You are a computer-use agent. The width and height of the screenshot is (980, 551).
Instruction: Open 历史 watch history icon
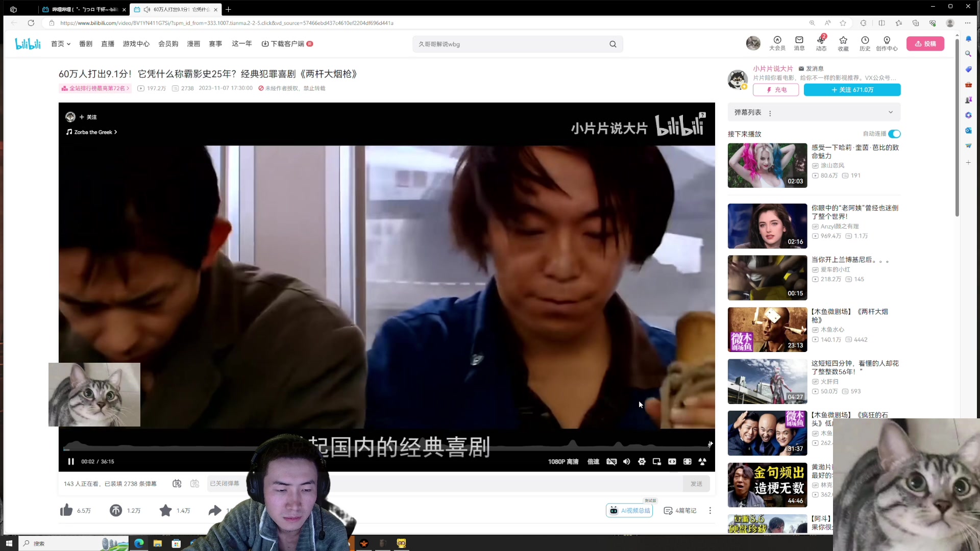[865, 43]
